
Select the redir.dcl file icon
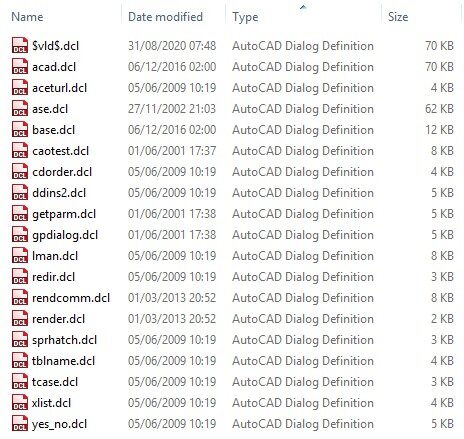point(20,276)
